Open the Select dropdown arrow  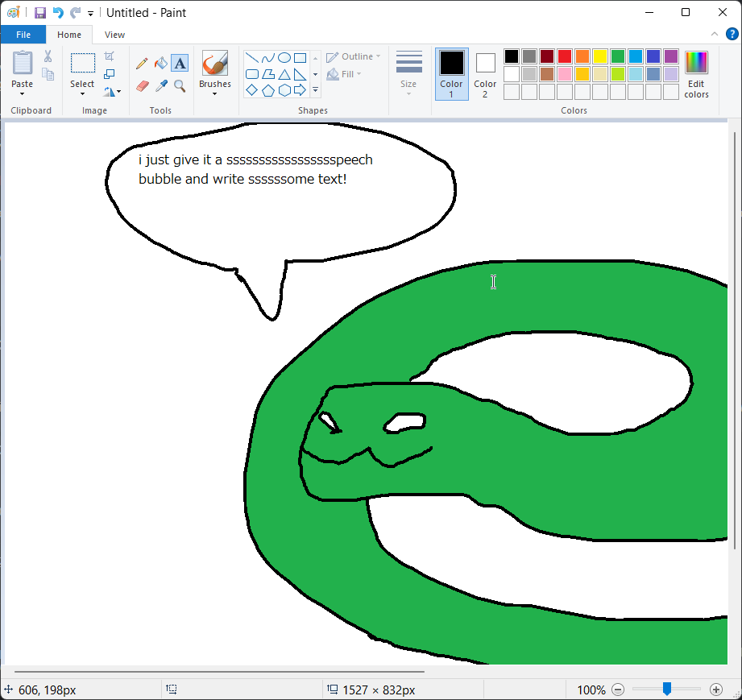[x=82, y=93]
